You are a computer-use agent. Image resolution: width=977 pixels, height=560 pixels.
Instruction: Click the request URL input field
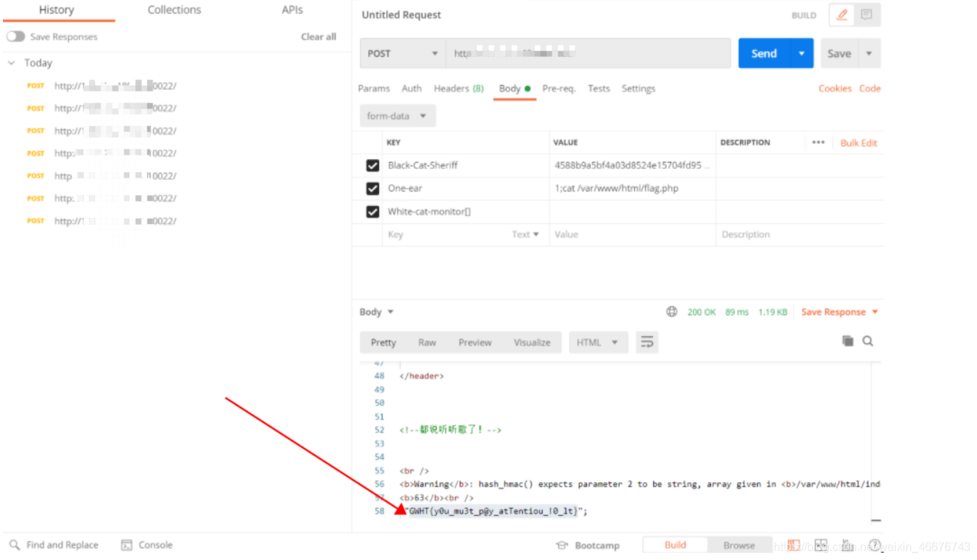(588, 53)
